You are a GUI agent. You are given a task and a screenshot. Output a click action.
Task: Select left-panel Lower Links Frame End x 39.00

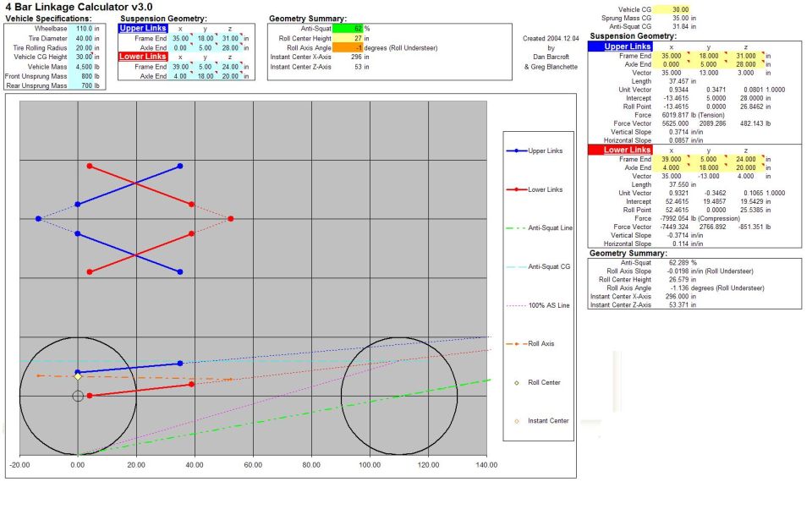click(x=180, y=67)
